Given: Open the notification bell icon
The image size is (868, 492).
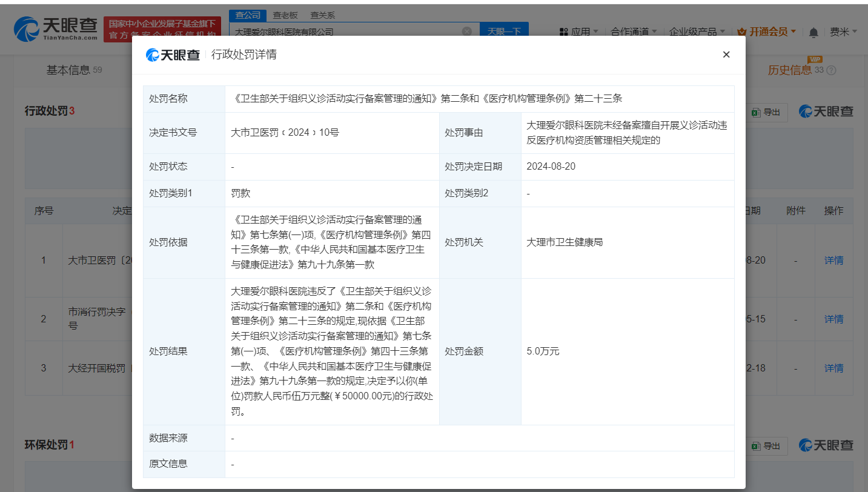Looking at the screenshot, I should (813, 32).
